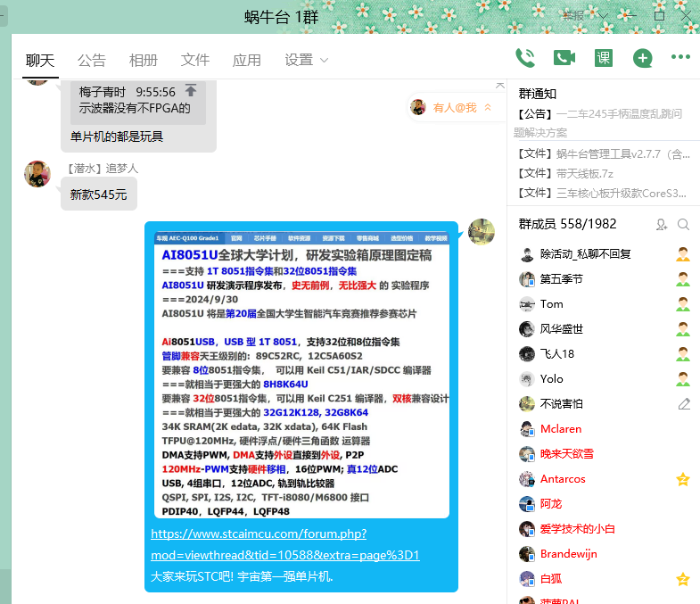700x604 pixels.
Task: Click text 大家来玩STC吧! 宇宙第一强单片机.
Action: 242,576
